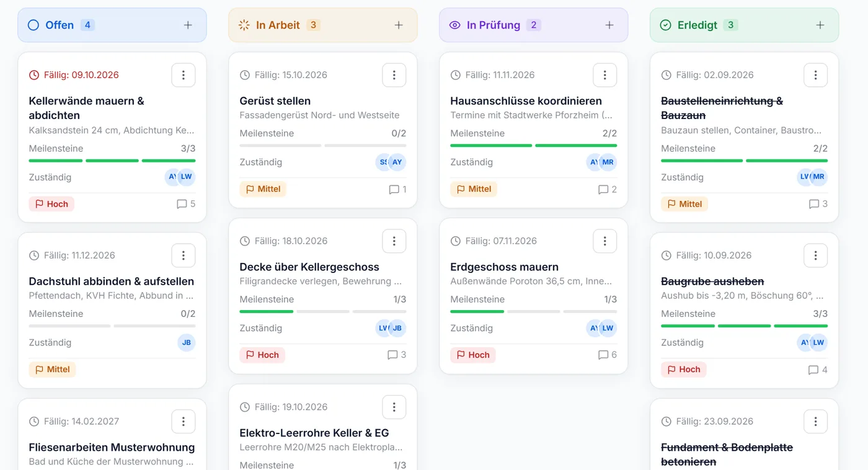Open comments on Baugrube ausheben card
This screenshot has width=868, height=470.
click(818, 370)
